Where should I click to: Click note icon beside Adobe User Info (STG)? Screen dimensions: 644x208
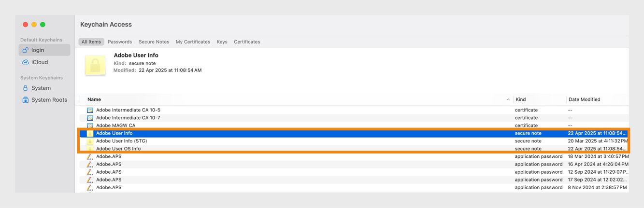(90, 141)
